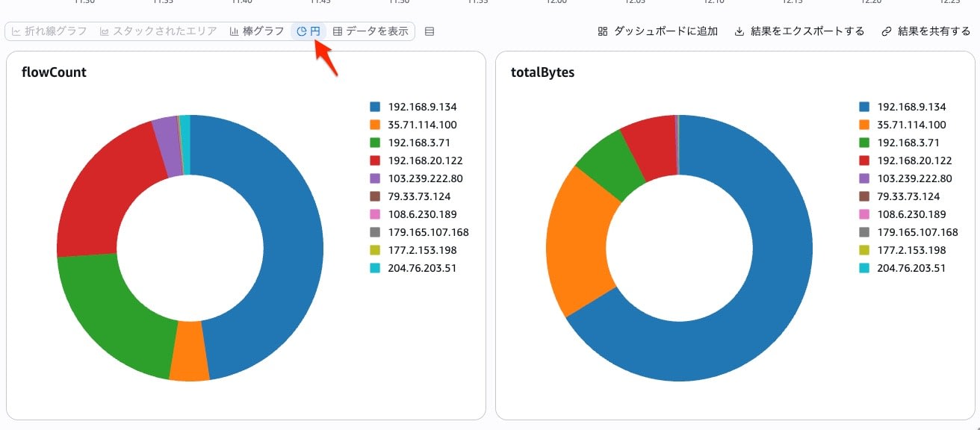The image size is (980, 430).
Task: Click the orange slice in totalBytes donut
Action: [x=579, y=239]
